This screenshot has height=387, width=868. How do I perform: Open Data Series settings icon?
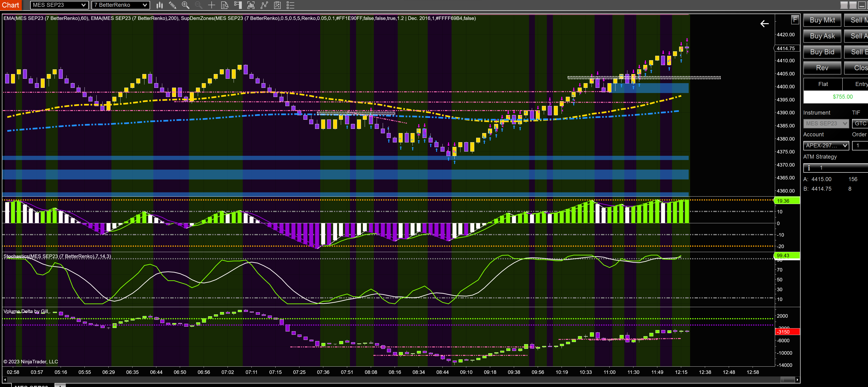(x=251, y=5)
